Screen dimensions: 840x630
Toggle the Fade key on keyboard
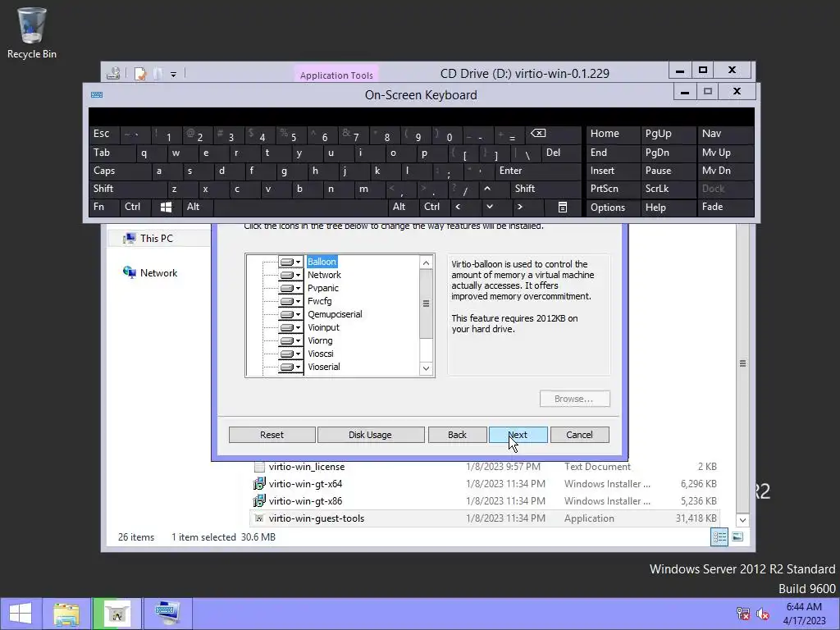725,208
